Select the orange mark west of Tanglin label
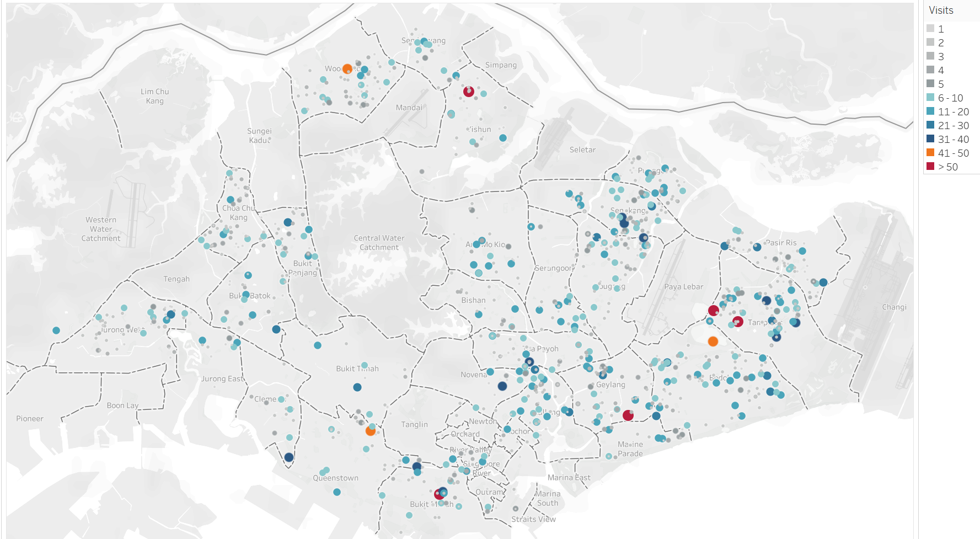Image resolution: width=980 pixels, height=539 pixels. click(371, 431)
